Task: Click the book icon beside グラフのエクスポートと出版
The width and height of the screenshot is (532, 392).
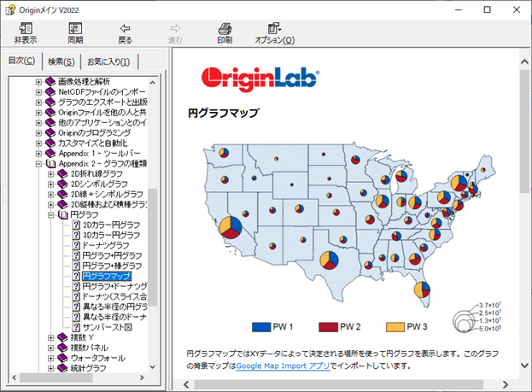Action: point(50,102)
